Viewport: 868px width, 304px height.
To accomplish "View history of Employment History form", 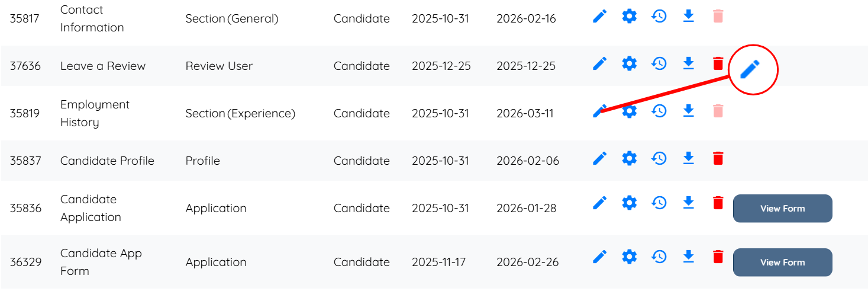I will click(659, 111).
